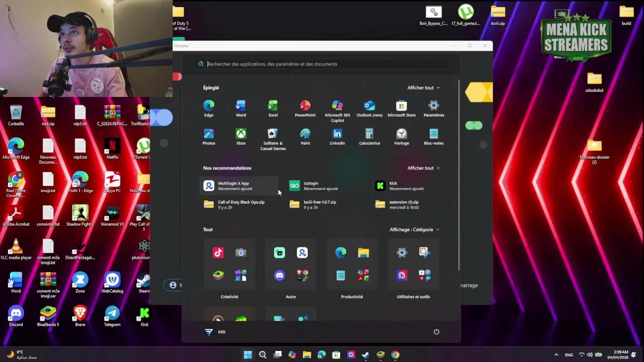The width and height of the screenshot is (644, 362).
Task: Launch Paint from pinned apps
Action: click(x=305, y=137)
